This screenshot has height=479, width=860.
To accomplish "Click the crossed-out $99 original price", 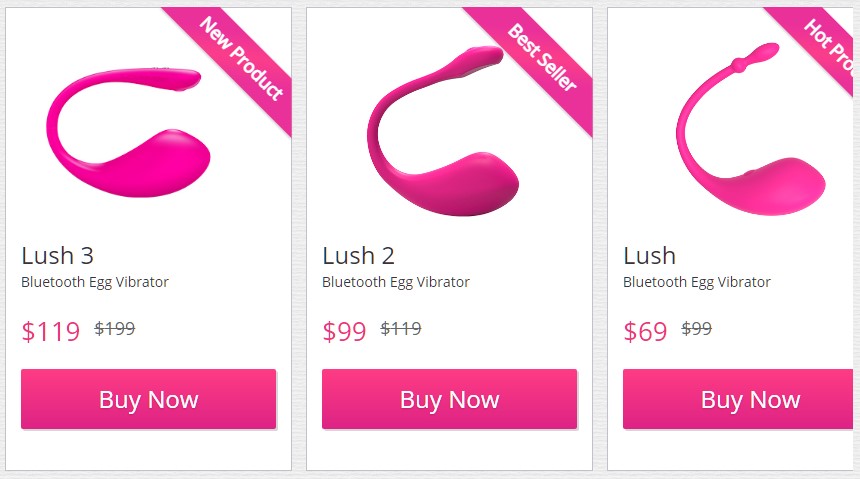I will point(697,329).
